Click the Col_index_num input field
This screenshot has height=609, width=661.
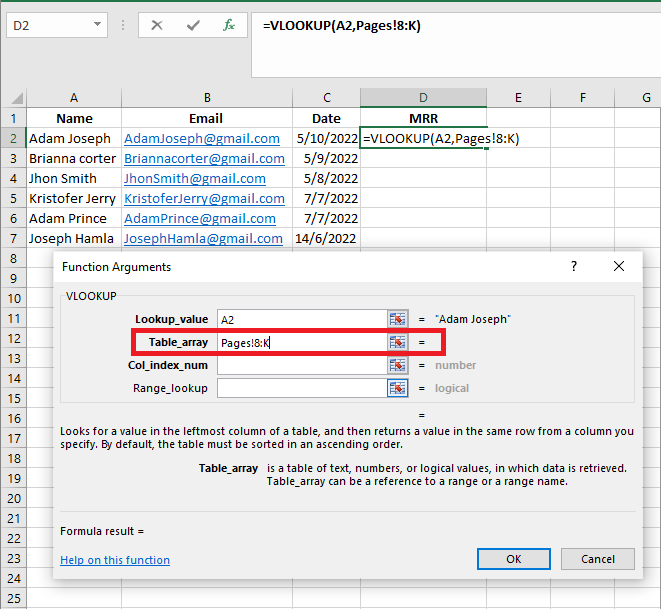coord(302,365)
